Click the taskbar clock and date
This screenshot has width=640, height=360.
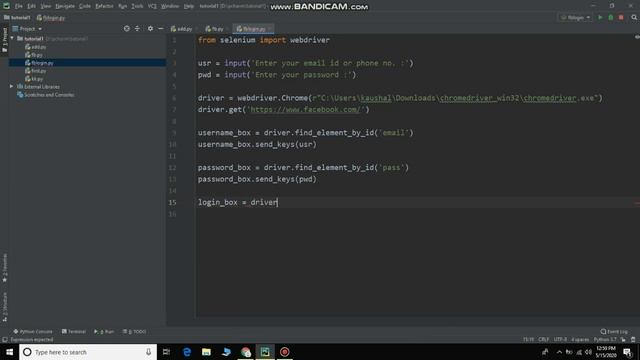point(606,352)
